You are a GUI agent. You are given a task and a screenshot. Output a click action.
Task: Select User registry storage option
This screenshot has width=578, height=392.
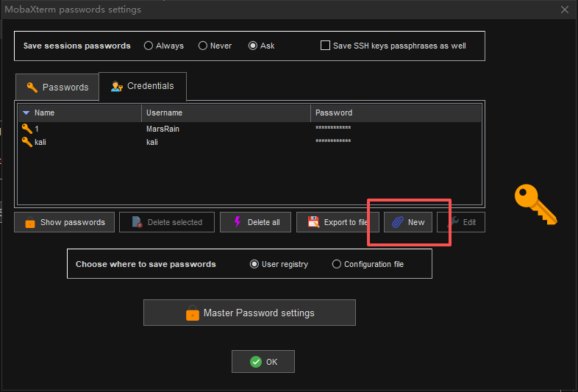(254, 264)
